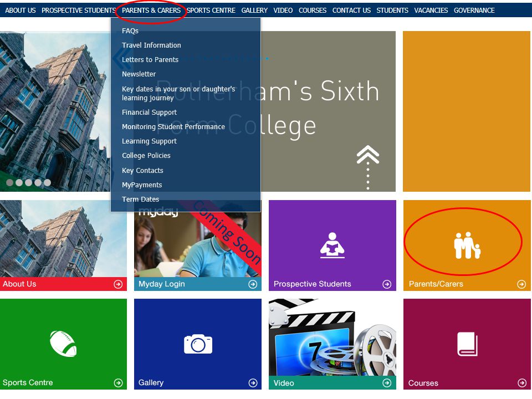Select VACANCIES in the top bar

(431, 11)
